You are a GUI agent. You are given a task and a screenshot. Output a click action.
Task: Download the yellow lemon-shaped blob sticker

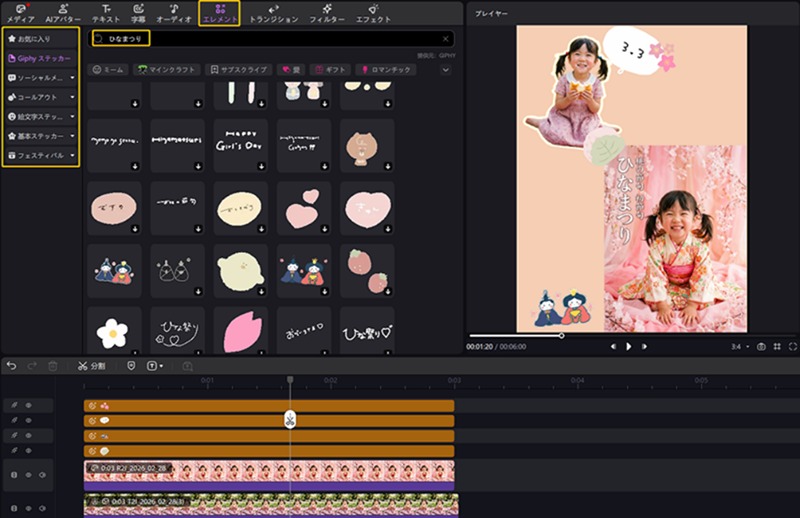point(261,292)
